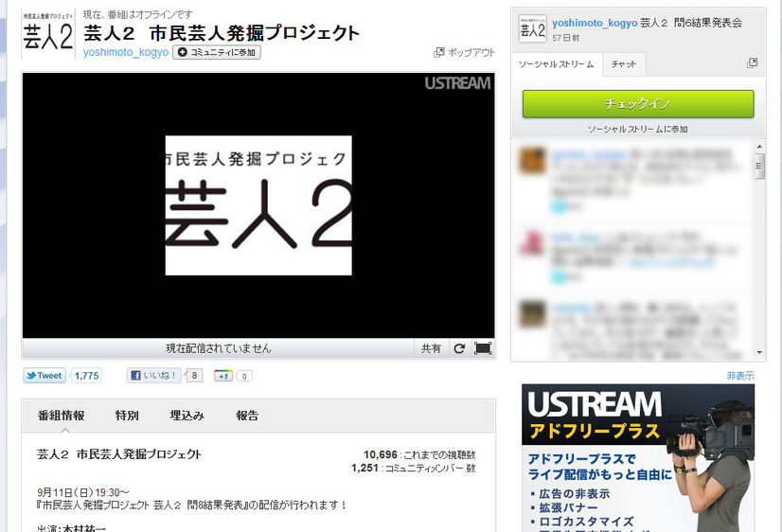782x532 pixels.
Task: Open the yoshimoto_kogyo link under the title
Action: (126, 52)
